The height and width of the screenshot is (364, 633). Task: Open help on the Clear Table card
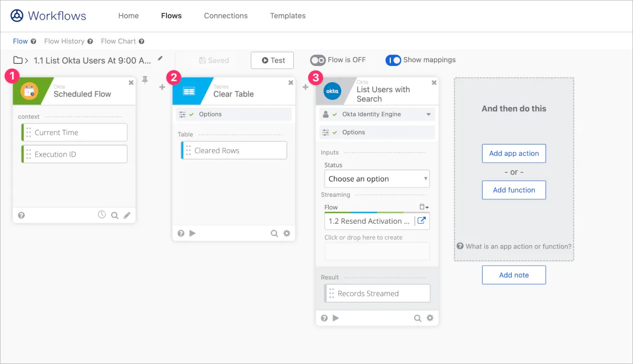181,233
